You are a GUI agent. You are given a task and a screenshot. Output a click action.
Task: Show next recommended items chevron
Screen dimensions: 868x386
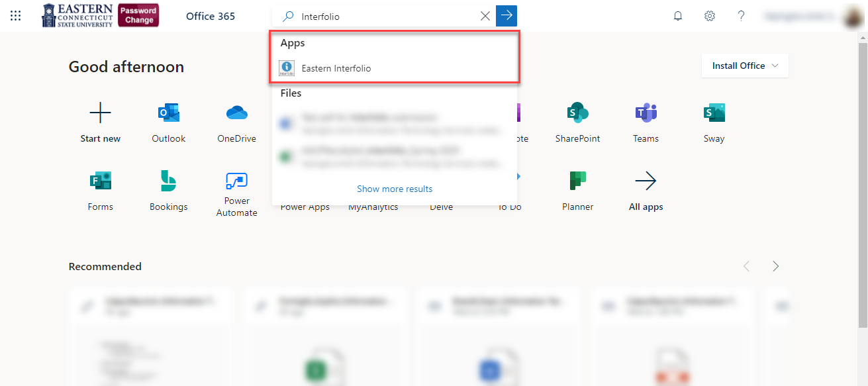775,266
